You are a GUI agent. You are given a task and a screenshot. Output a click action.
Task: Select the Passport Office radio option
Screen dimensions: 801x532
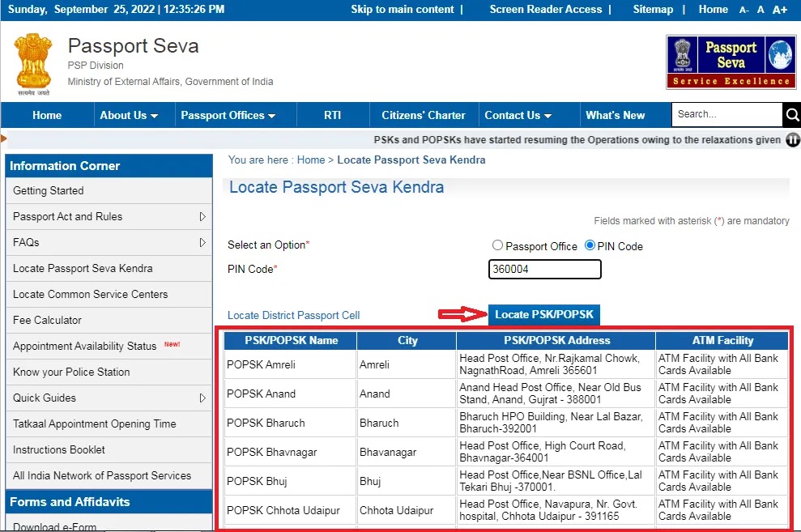point(498,246)
